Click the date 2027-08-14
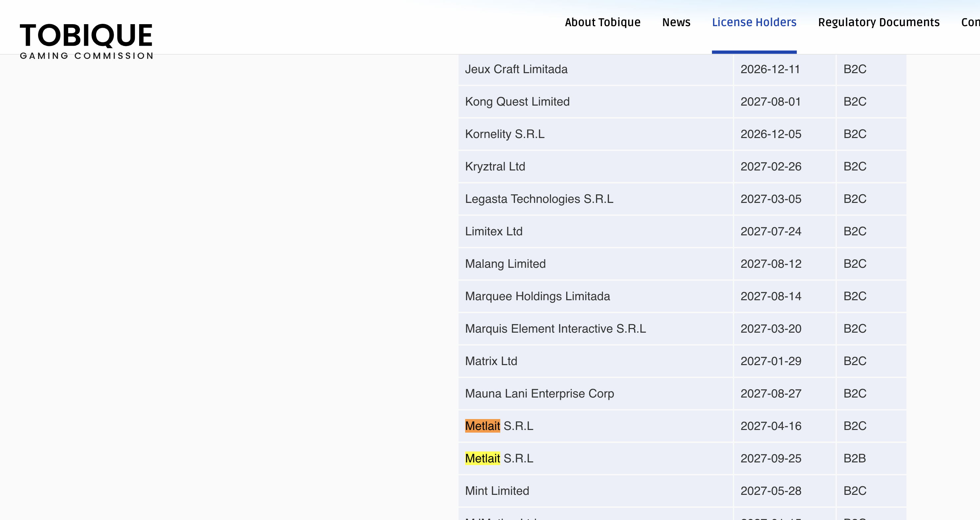 coord(771,296)
